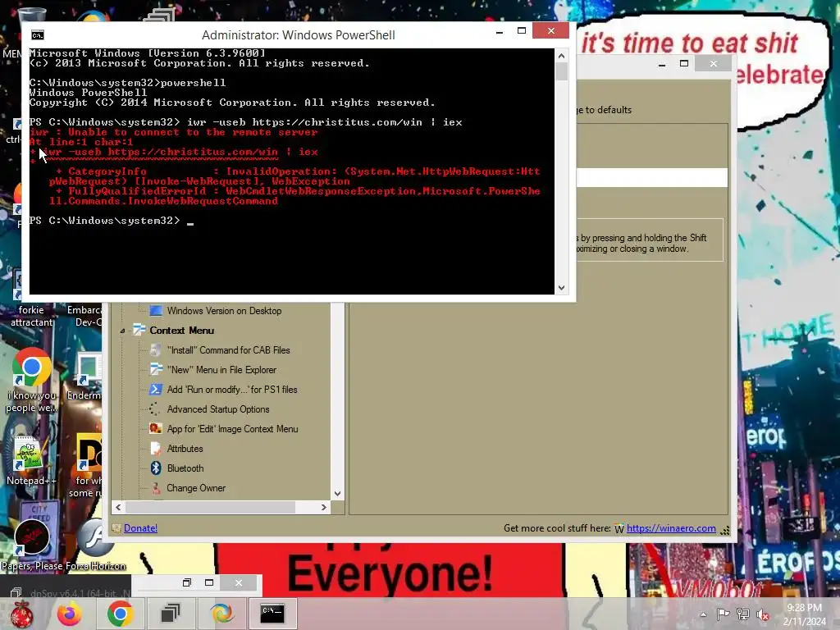Click the scroll-right arrow of tree panel
This screenshot has height=630, width=840.
[x=323, y=507]
